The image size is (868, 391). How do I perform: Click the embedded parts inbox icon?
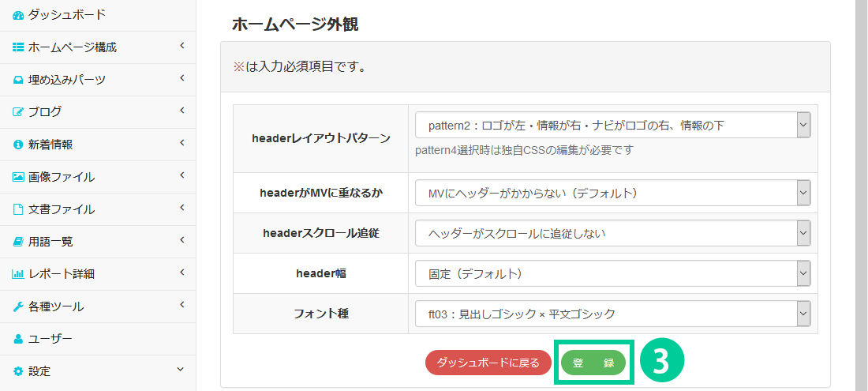point(18,80)
